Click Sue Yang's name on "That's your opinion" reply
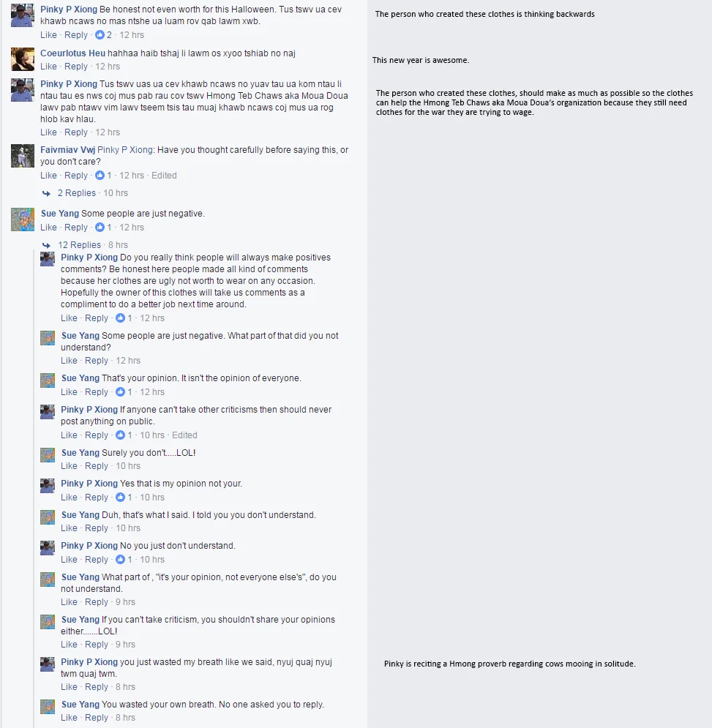Viewport: 712px width, 728px height. [80, 378]
